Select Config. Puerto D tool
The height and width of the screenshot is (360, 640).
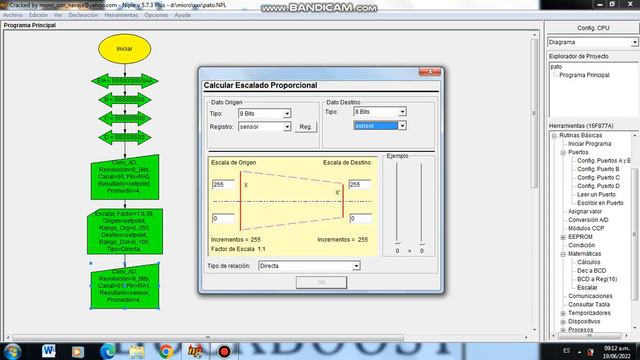pyautogui.click(x=598, y=187)
